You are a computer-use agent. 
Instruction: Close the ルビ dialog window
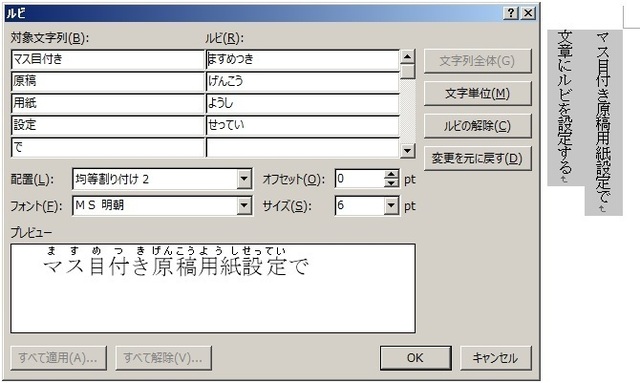pyautogui.click(x=528, y=13)
